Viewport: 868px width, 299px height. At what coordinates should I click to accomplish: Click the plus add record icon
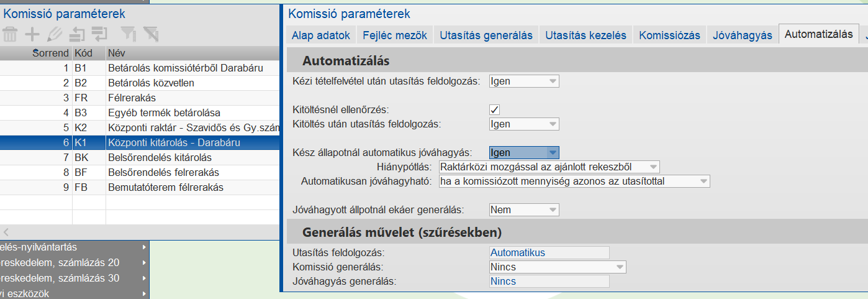point(32,34)
